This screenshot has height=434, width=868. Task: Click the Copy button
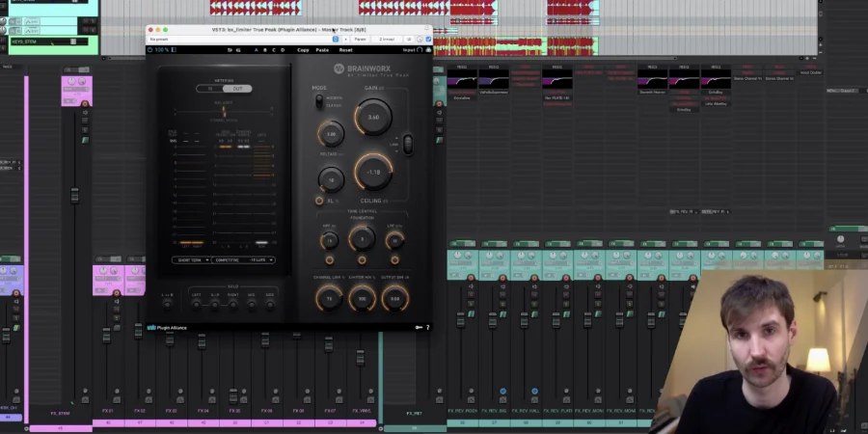303,50
